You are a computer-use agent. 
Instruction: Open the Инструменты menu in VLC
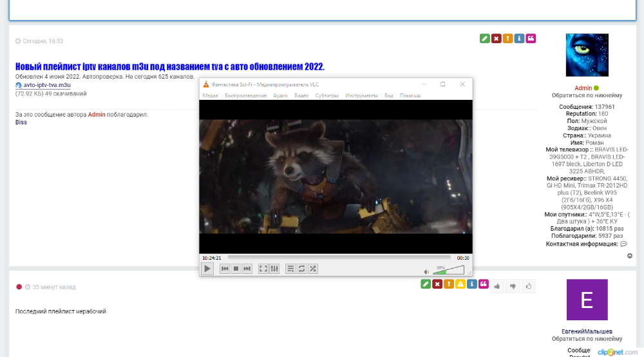pyautogui.click(x=361, y=95)
